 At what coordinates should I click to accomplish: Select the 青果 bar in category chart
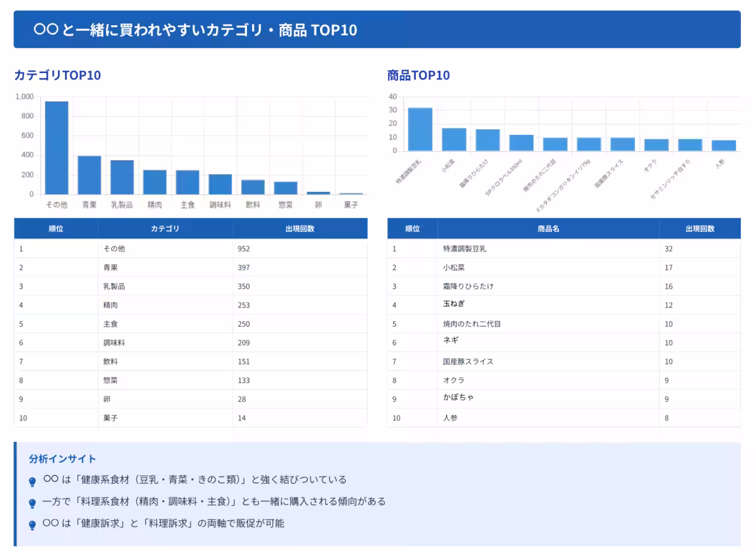click(x=89, y=175)
